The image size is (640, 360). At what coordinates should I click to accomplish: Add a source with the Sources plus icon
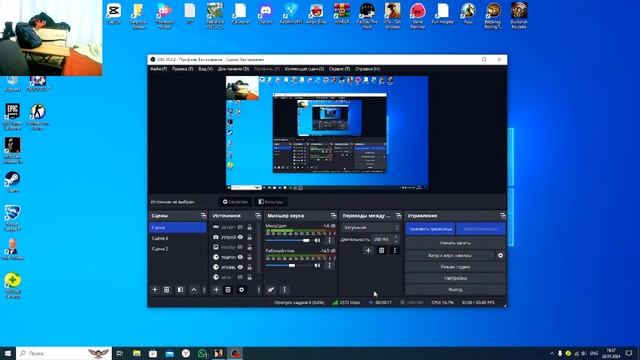(216, 290)
